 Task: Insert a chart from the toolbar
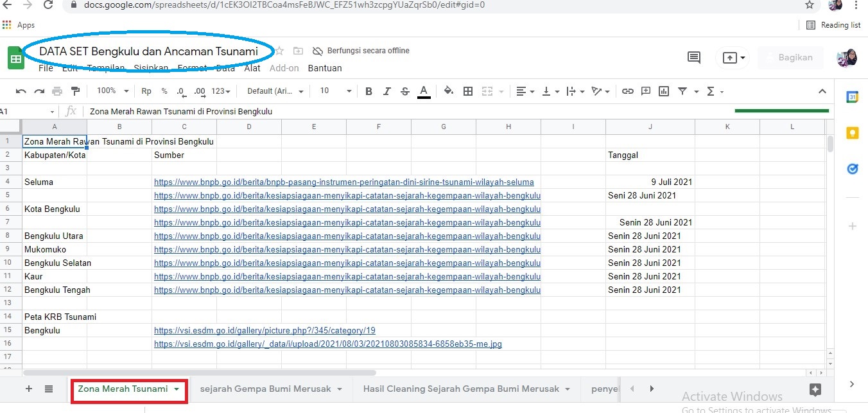point(664,91)
